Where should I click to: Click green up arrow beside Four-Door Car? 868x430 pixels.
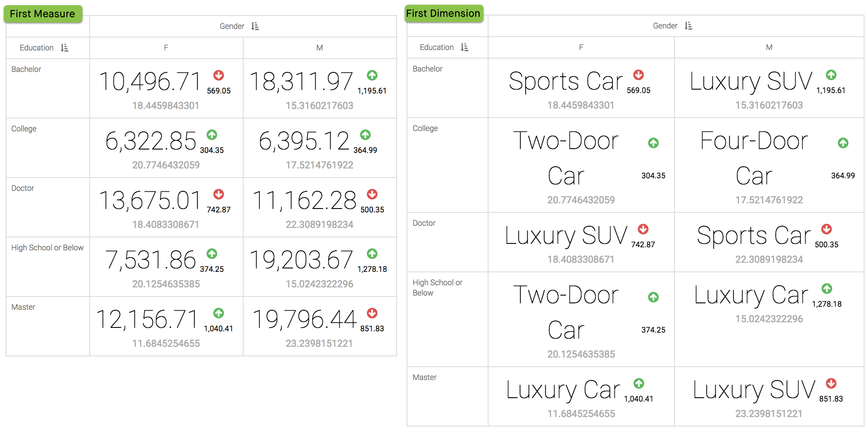pyautogui.click(x=843, y=143)
